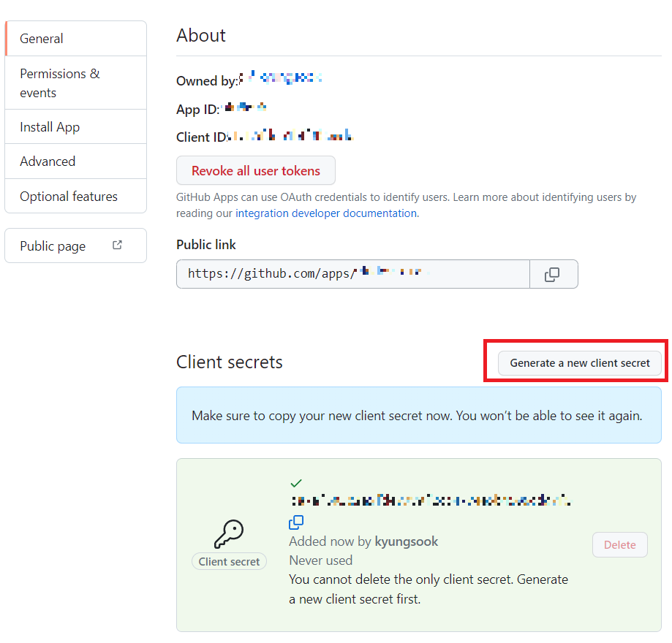Click the blurred owner name
The height and width of the screenshot is (643, 672).
coord(281,77)
